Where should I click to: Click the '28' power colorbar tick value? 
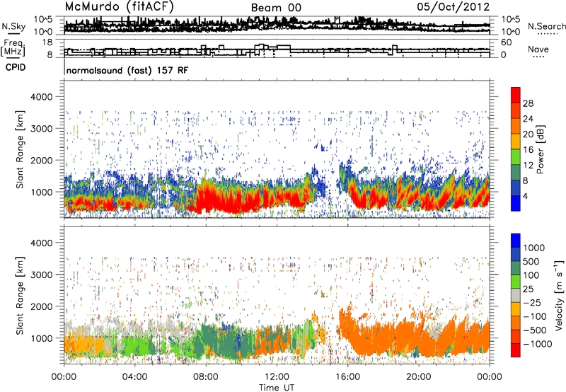click(x=528, y=103)
